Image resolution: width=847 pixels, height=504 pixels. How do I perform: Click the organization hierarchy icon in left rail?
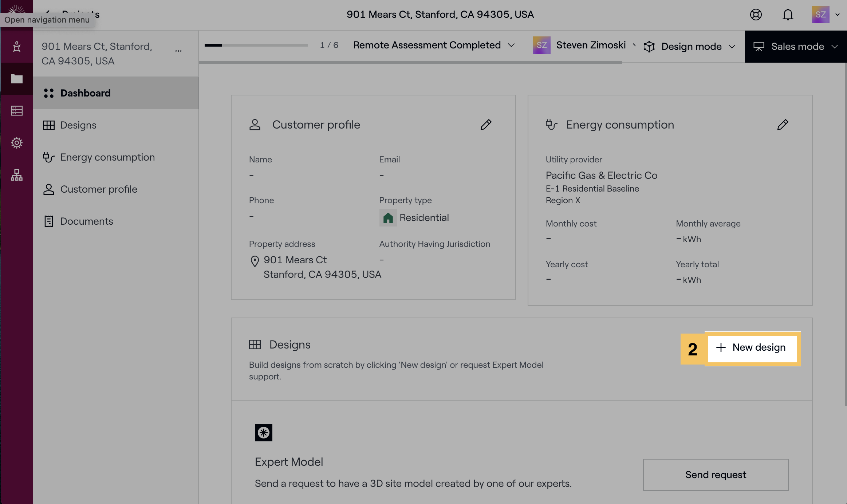pyautogui.click(x=16, y=175)
